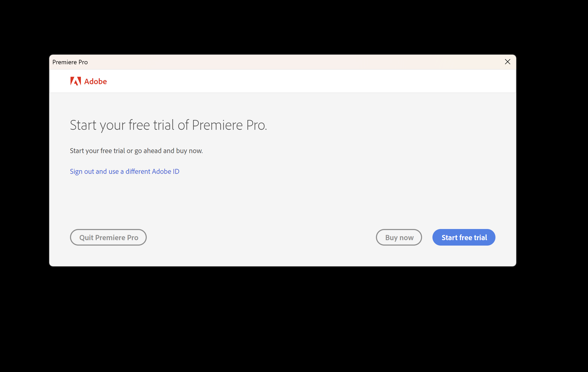Quit Premiere Pro via the dialog button

point(108,237)
